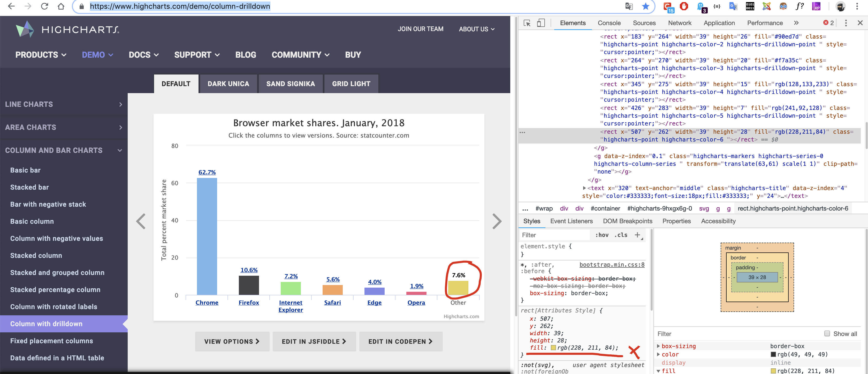Expand the box-sizing computed property

(x=658, y=346)
